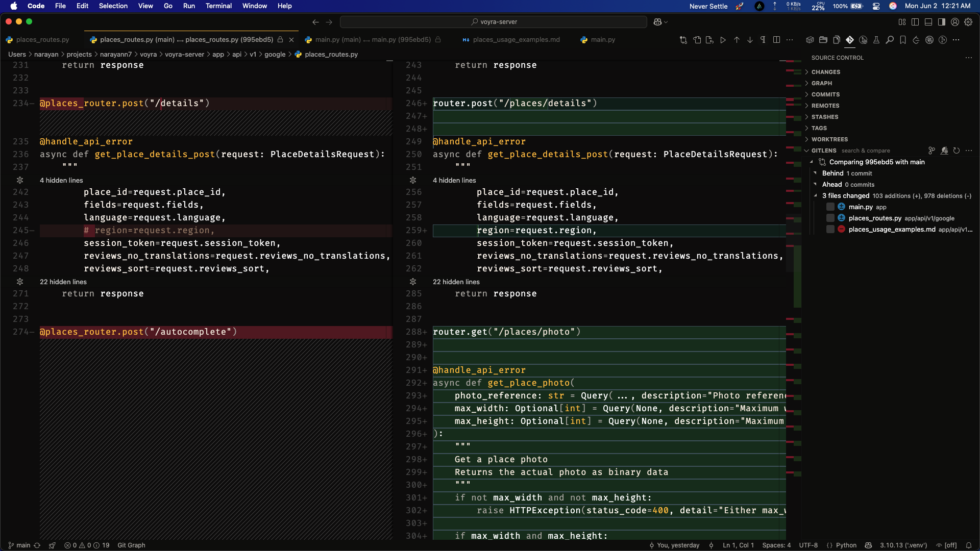This screenshot has height=551, width=980.
Task: Switch to places_usage_examples.md tab
Action: pos(516,40)
